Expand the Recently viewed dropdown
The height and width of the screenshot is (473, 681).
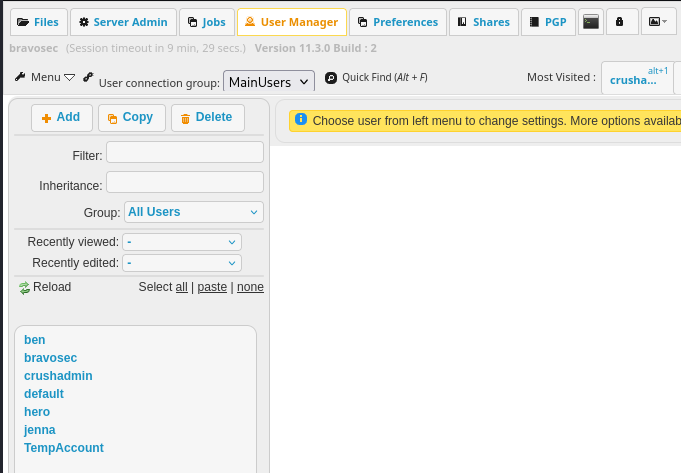(182, 242)
